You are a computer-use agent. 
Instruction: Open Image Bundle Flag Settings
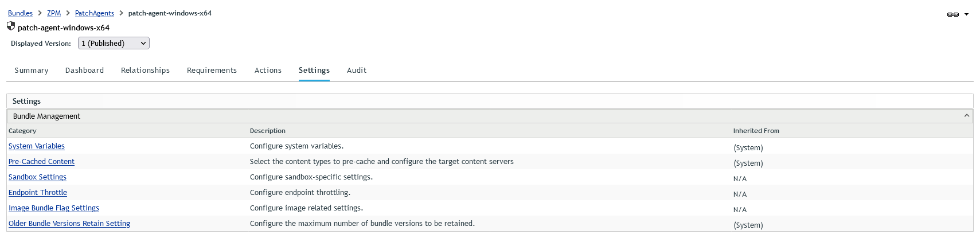click(x=54, y=208)
